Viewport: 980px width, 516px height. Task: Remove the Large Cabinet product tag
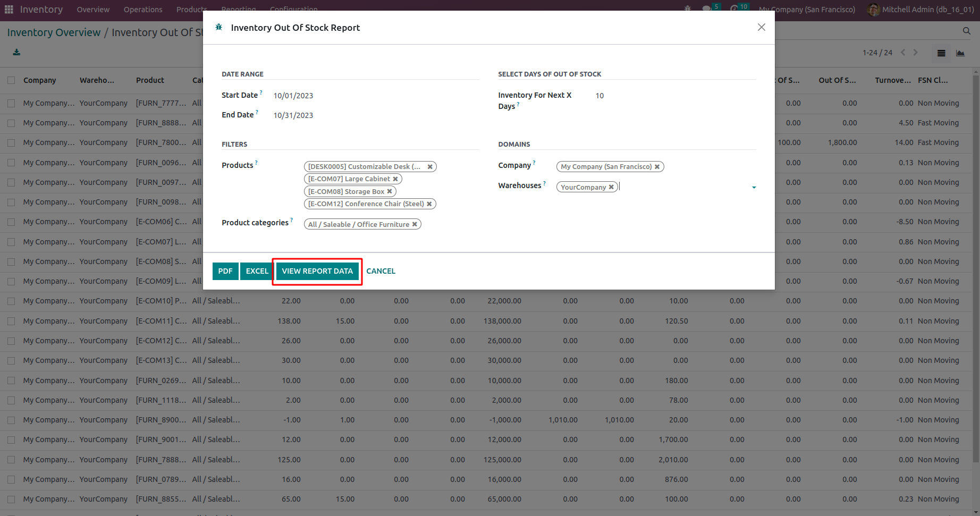coord(395,179)
